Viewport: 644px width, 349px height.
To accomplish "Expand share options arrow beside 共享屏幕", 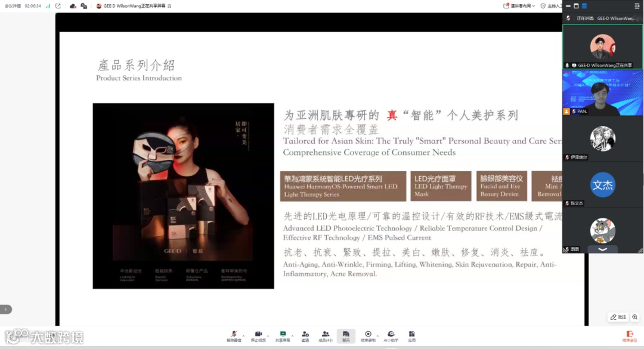I will coord(292,336).
